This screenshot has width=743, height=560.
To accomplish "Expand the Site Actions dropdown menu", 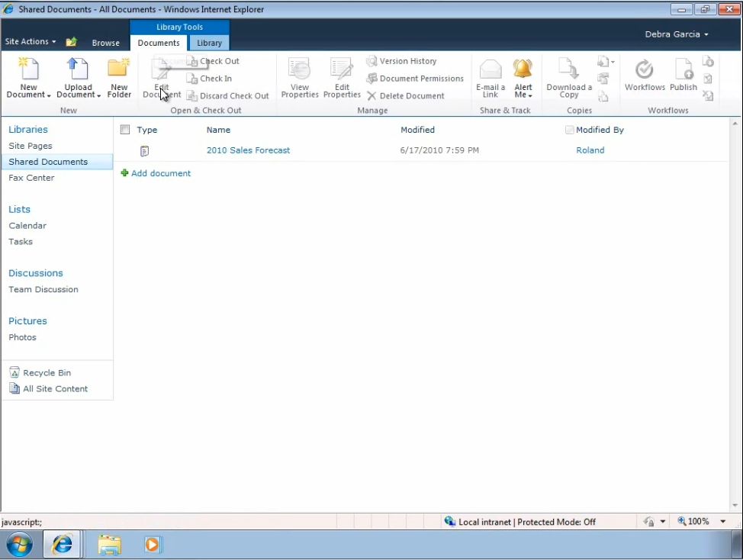I will click(31, 42).
